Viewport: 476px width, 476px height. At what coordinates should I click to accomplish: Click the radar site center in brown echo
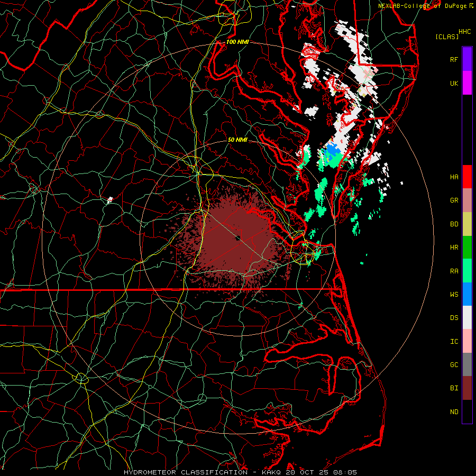point(238,237)
